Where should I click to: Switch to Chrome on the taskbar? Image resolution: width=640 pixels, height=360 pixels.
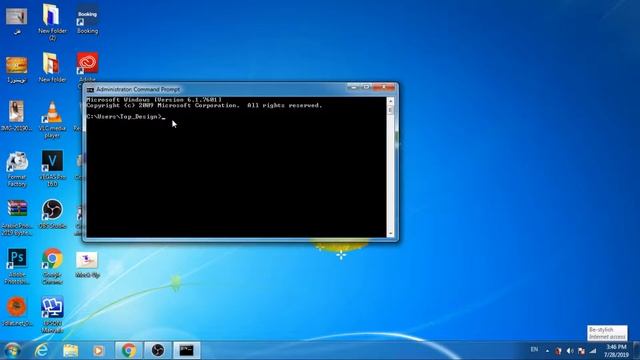coord(129,350)
